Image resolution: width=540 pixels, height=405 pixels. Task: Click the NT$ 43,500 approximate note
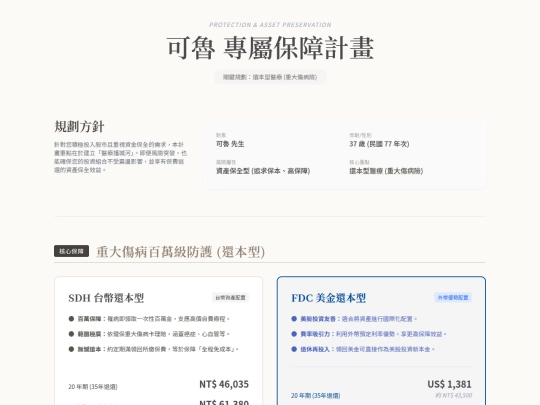tap(454, 395)
